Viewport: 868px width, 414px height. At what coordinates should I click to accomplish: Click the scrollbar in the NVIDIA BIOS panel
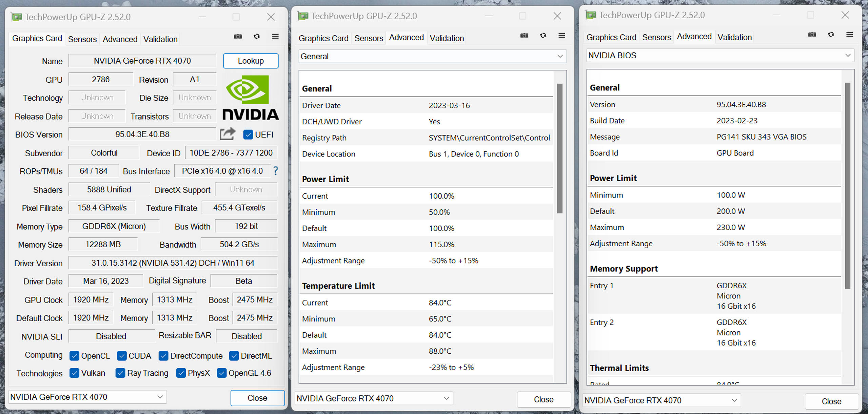pyautogui.click(x=847, y=186)
